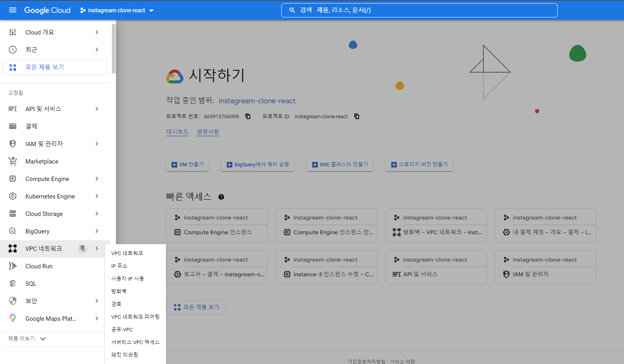This screenshot has width=624, height=364.
Task: Expand the Cloud Storage submenu arrow
Action: (97, 214)
